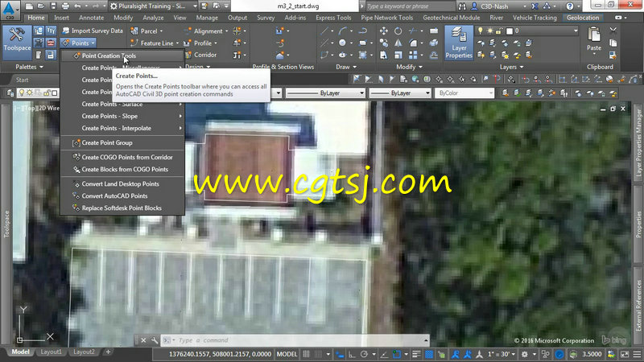This screenshot has width=644, height=362.
Task: Switch to the Annotate ribbon tab
Action: click(x=91, y=18)
